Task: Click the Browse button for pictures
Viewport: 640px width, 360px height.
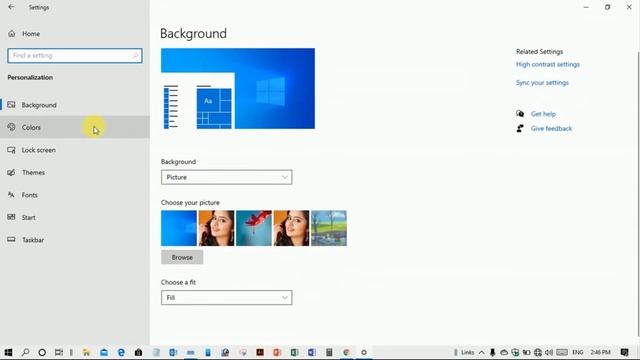Action: pos(182,258)
